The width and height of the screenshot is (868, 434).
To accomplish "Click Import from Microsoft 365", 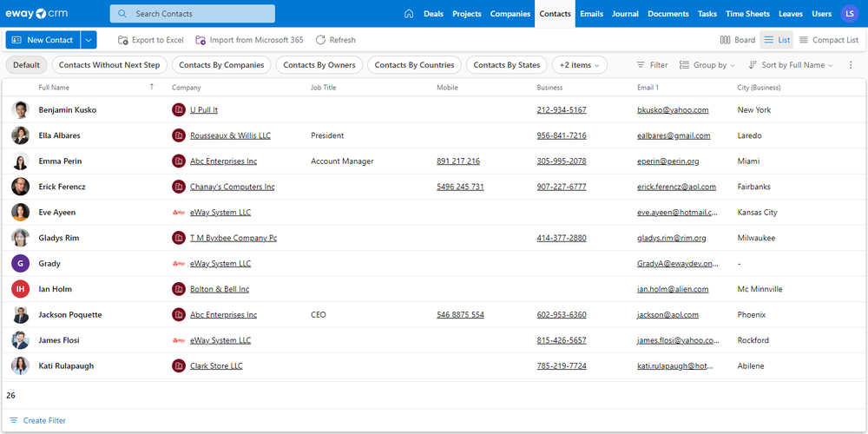I will pyautogui.click(x=250, y=40).
